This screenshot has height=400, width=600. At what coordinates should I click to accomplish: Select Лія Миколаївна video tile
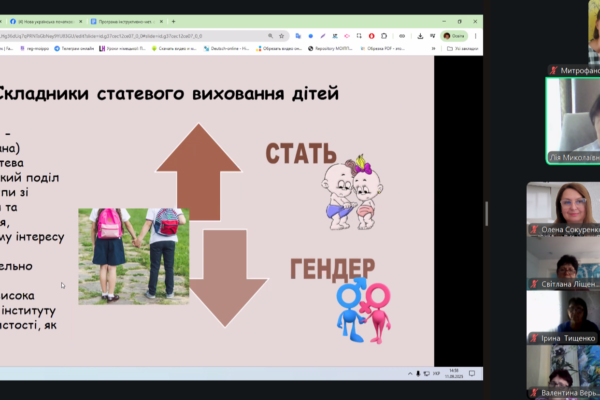point(573,121)
